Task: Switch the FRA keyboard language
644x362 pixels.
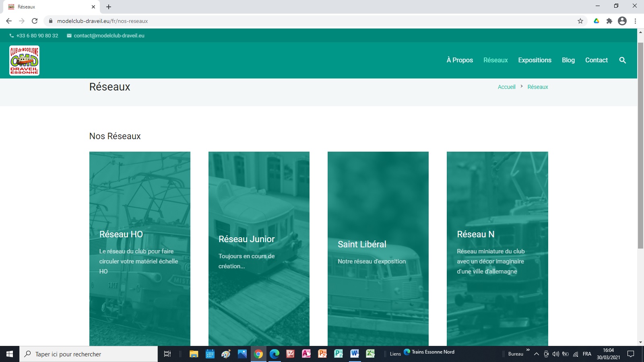Action: coord(587,354)
